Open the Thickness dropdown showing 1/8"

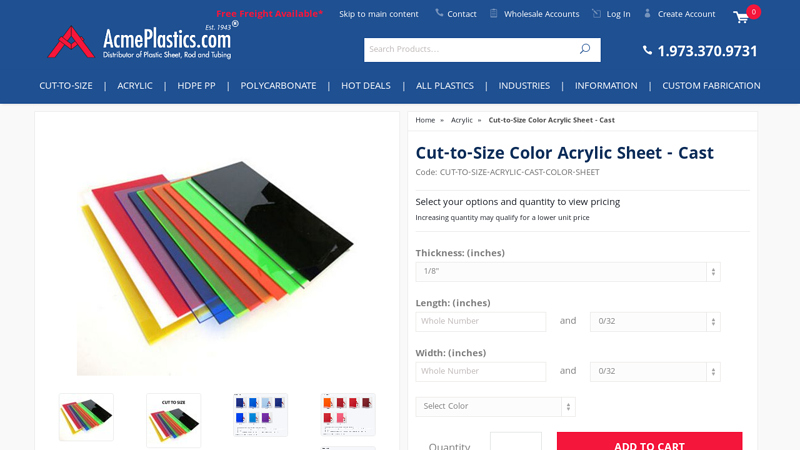pos(568,272)
